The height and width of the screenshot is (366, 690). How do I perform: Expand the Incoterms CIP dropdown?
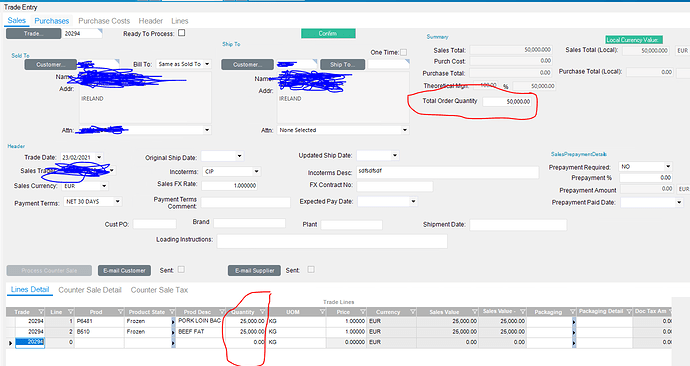coord(256,172)
